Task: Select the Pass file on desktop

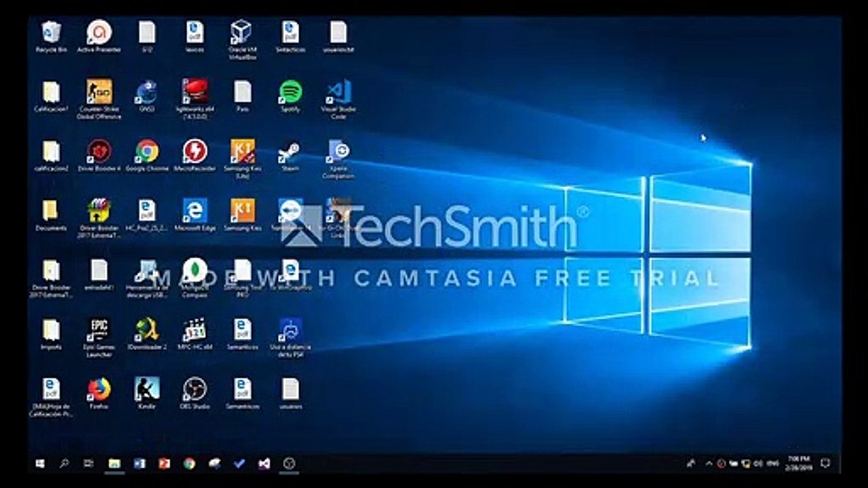Action: point(242,96)
